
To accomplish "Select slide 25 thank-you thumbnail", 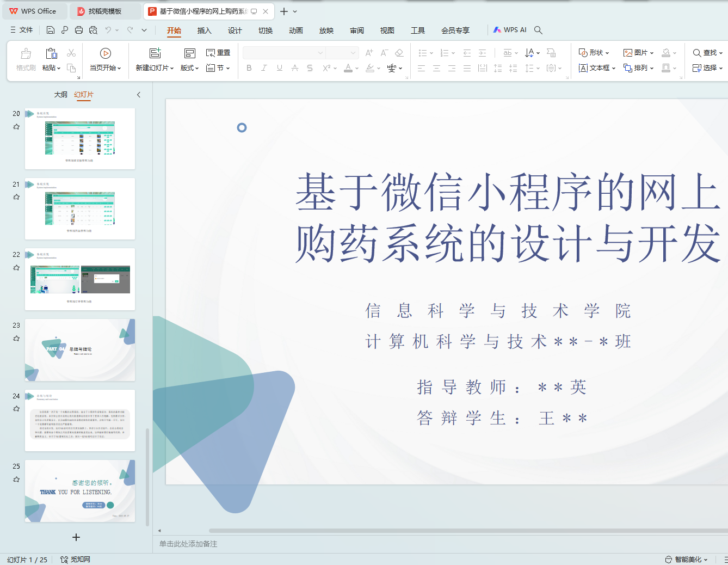I will pos(80,491).
